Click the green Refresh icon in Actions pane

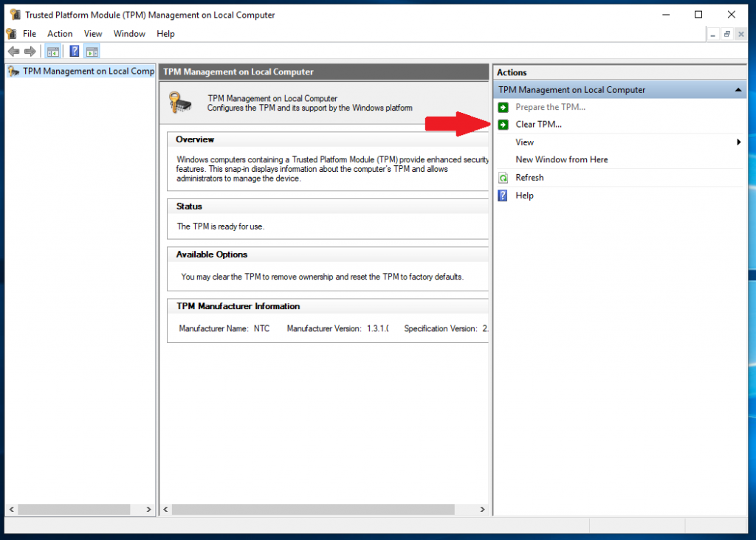click(503, 178)
